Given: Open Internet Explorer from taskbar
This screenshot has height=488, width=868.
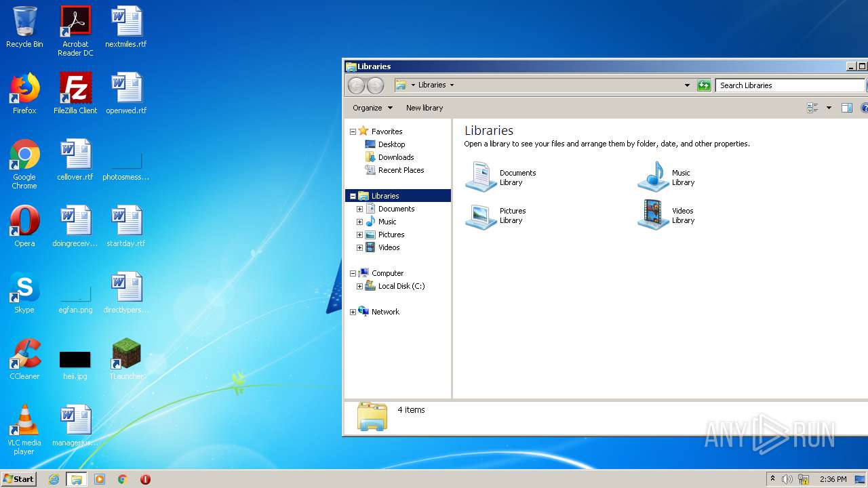Looking at the screenshot, I should (x=54, y=479).
